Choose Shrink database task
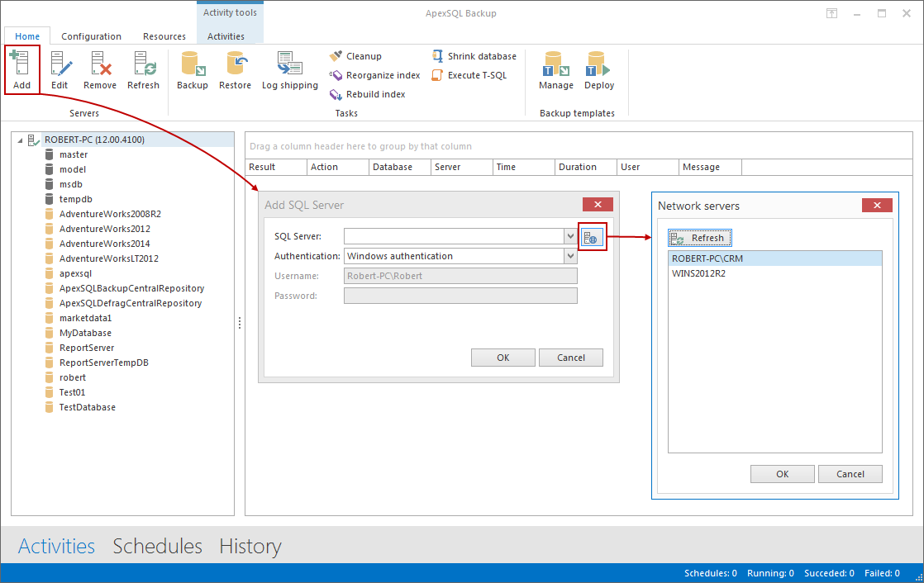924x583 pixels. pyautogui.click(x=474, y=56)
